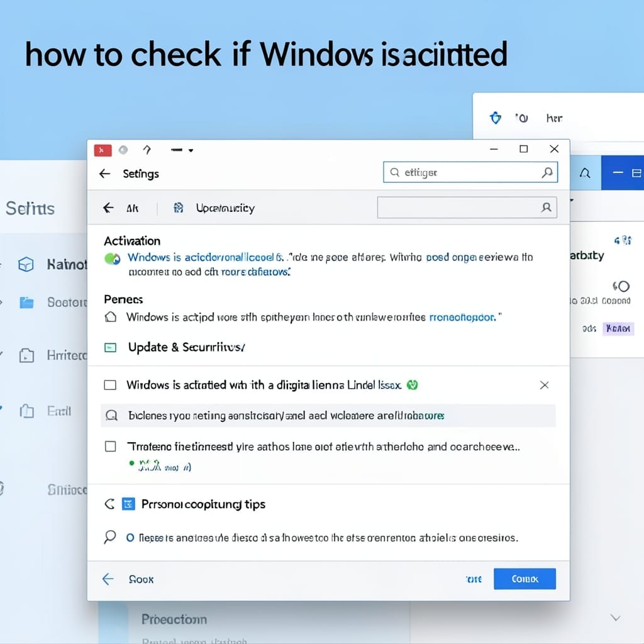Click the magnifier icon at right of the 'ettiger' field
Screen dimensions: 644x644
547,172
